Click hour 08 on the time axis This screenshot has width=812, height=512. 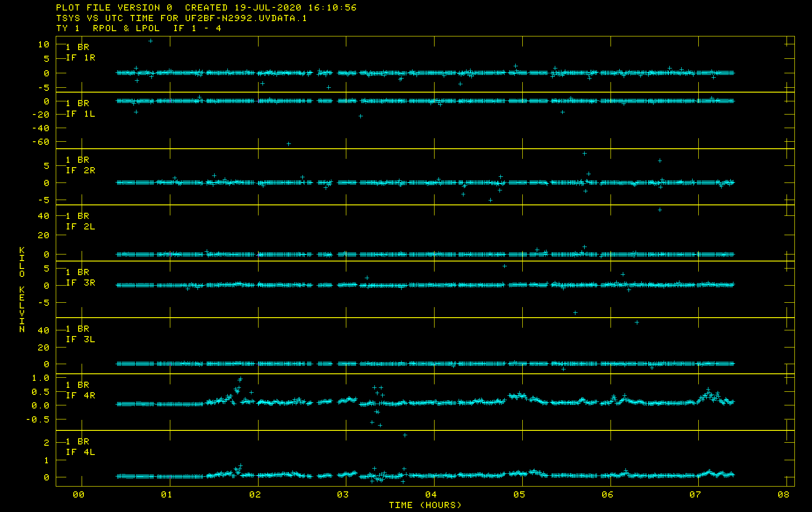783,494
